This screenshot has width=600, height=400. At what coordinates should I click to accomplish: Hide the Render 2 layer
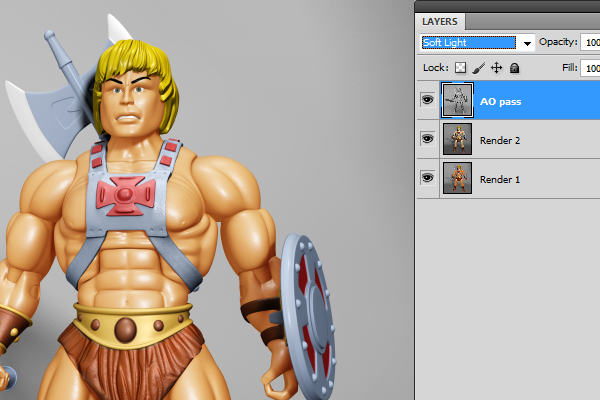(x=427, y=138)
